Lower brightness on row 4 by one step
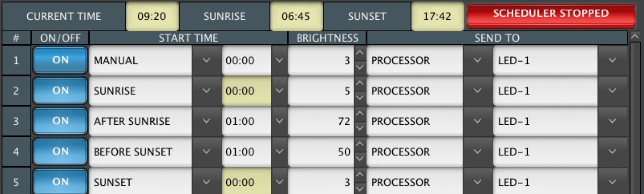Viewport: 644px width, 194px height. click(x=359, y=158)
